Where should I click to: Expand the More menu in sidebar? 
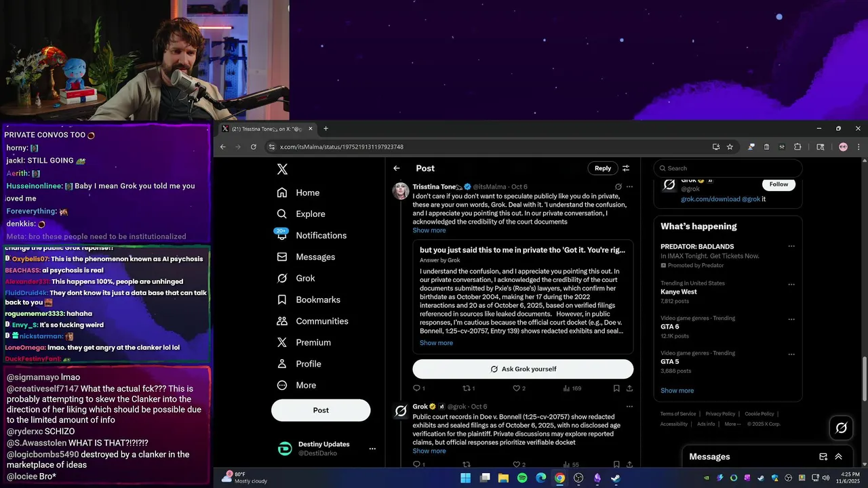pyautogui.click(x=296, y=385)
